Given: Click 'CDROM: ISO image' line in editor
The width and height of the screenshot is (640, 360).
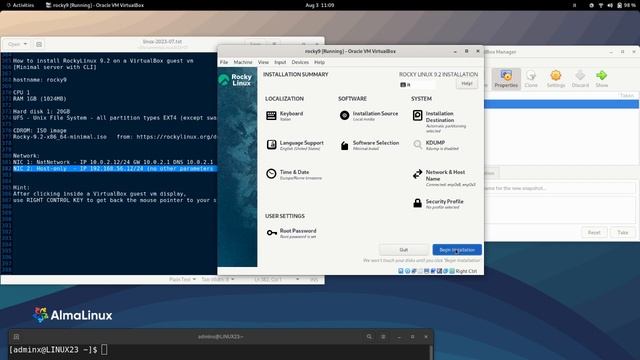Looking at the screenshot, I should 40,130.
